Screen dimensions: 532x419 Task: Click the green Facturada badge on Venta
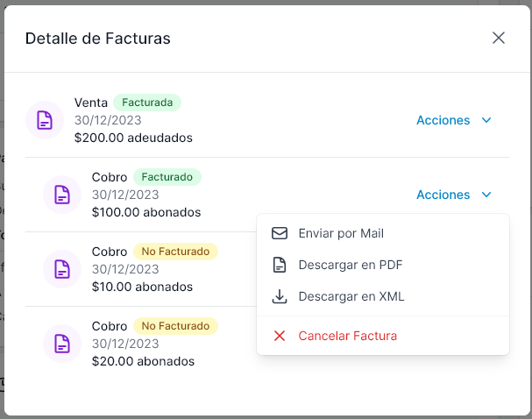tap(147, 103)
